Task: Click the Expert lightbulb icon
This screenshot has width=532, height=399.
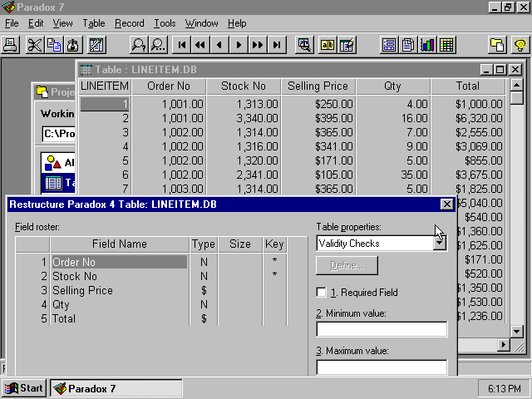Action: tap(519, 45)
